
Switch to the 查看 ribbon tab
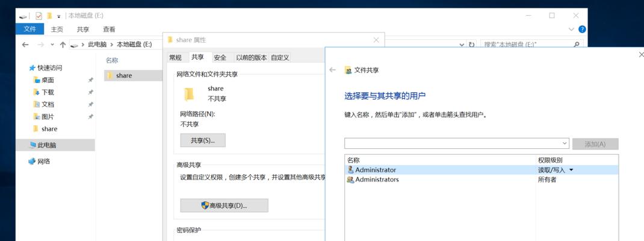pos(109,29)
